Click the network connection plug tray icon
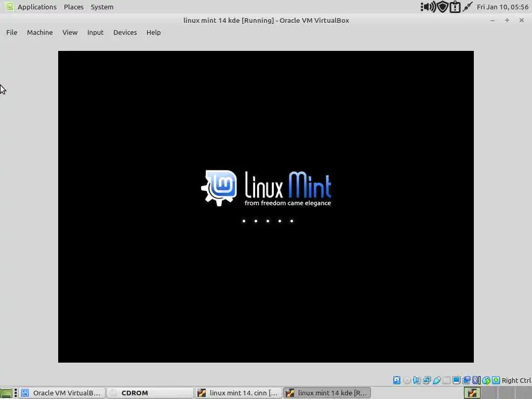The height and width of the screenshot is (399, 532). point(468,7)
